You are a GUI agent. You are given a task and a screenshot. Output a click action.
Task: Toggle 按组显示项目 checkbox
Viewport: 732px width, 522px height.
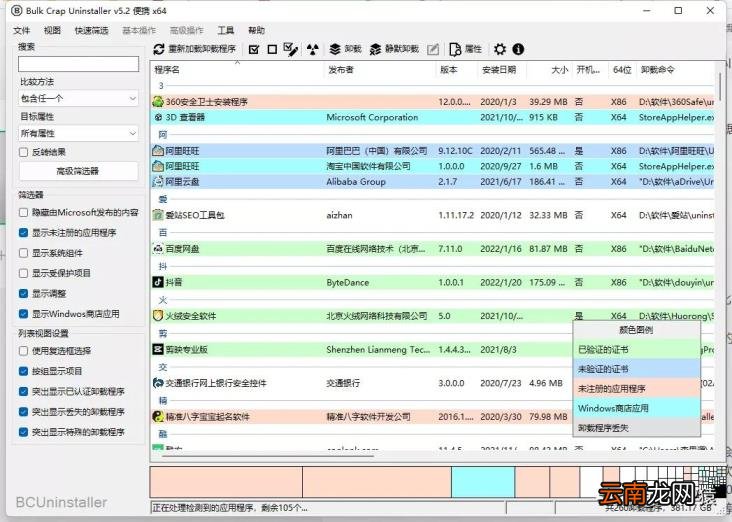point(23,371)
